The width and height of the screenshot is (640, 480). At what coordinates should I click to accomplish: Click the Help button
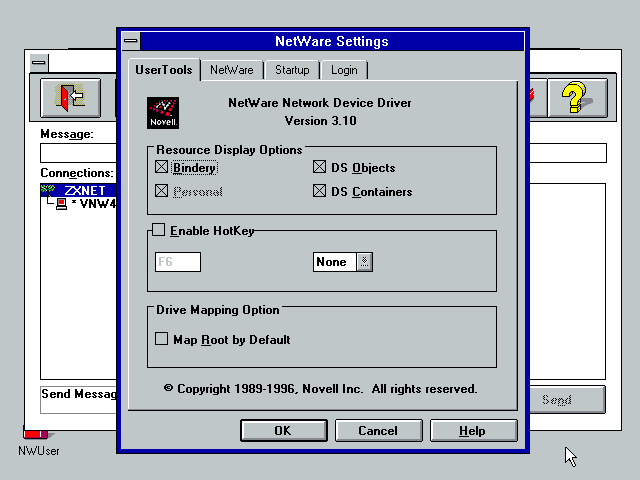pos(473,431)
